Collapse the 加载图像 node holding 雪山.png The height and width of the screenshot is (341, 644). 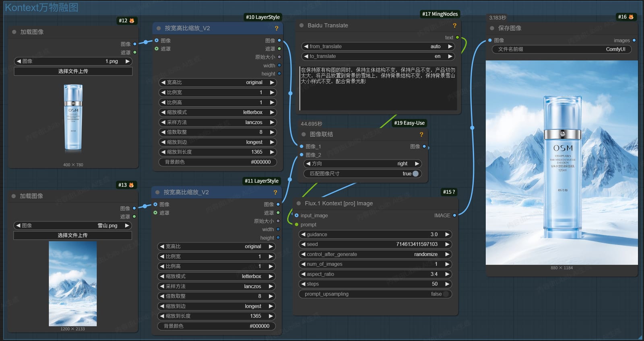(x=14, y=196)
